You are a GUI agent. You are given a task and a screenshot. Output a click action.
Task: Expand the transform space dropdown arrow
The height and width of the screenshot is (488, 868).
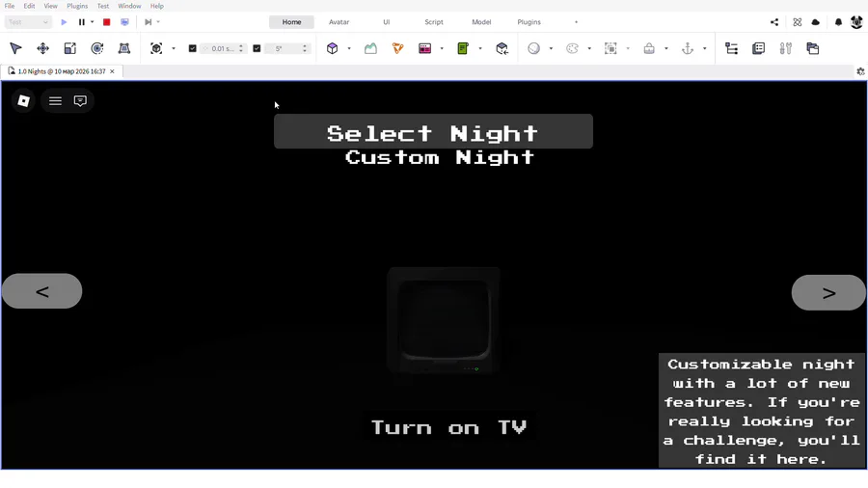tap(174, 48)
